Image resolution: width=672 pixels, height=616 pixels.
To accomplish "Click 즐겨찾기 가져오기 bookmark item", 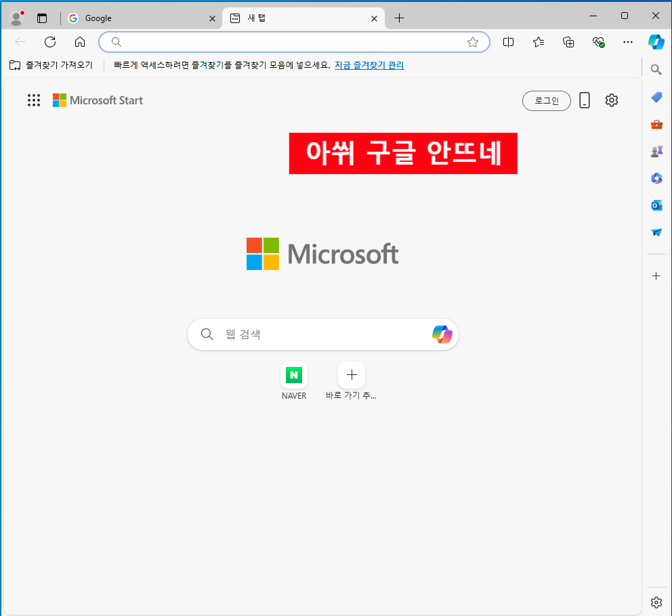I will tap(51, 65).
